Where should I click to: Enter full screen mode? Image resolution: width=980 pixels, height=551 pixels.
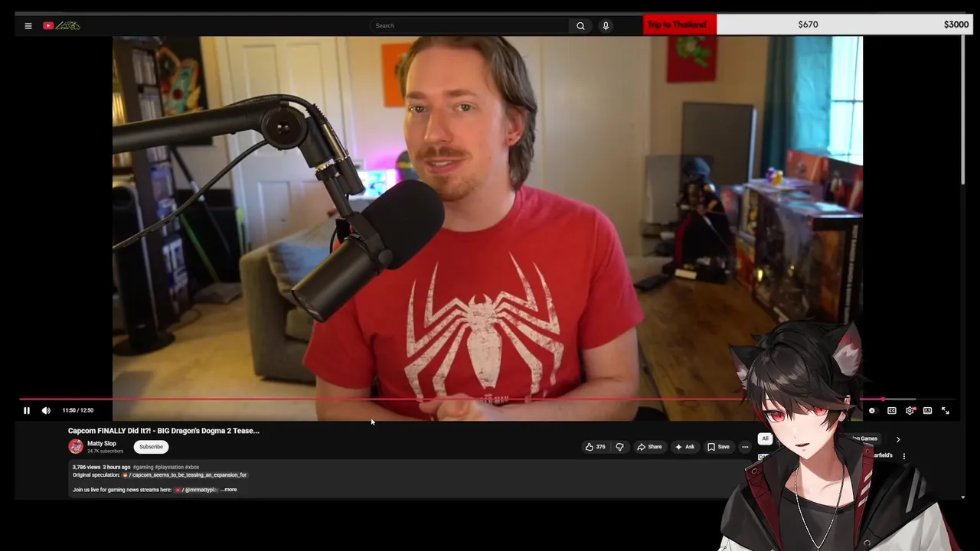[946, 411]
